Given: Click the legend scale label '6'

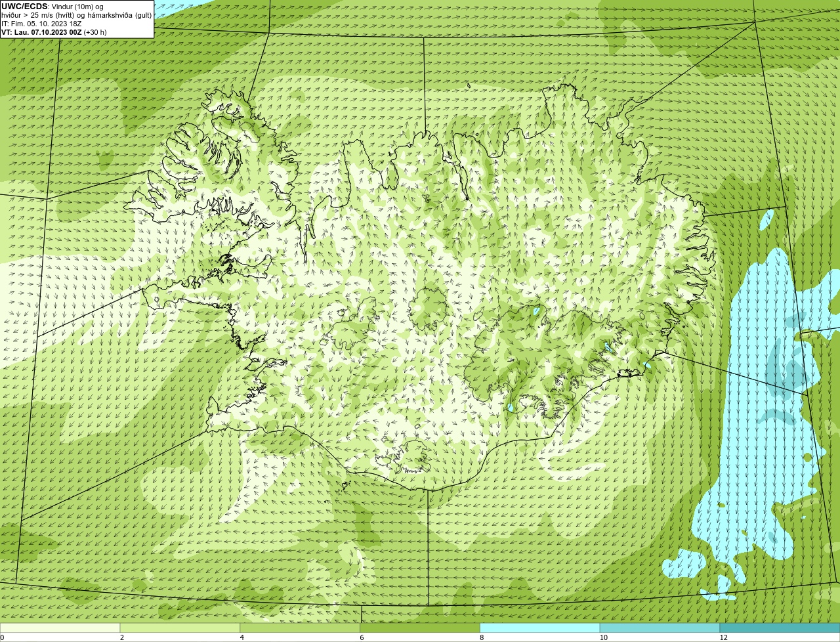Looking at the screenshot, I should (x=361, y=637).
